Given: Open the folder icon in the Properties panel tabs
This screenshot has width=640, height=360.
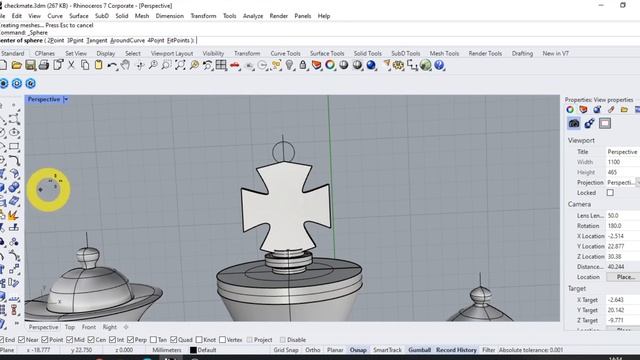Looking at the screenshot, I should (x=624, y=109).
